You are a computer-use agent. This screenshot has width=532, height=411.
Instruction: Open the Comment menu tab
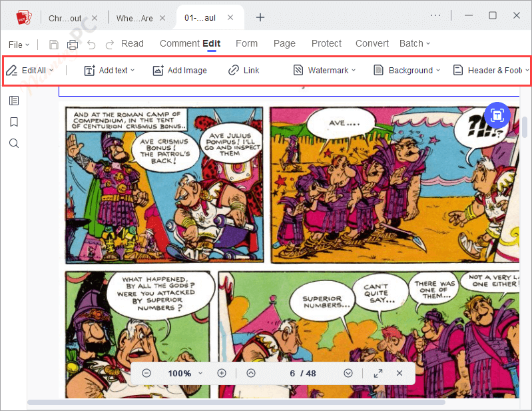180,43
